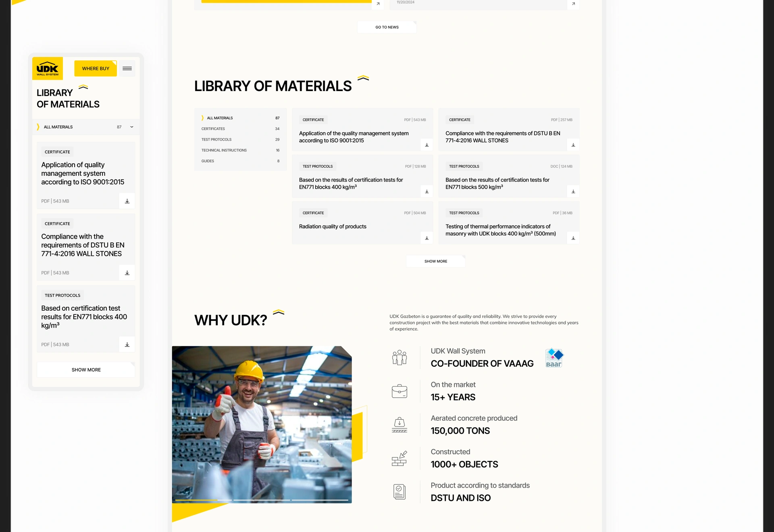Viewport: 774px width, 532px height.
Task: Select the Certificates filter category
Action: pos(213,129)
